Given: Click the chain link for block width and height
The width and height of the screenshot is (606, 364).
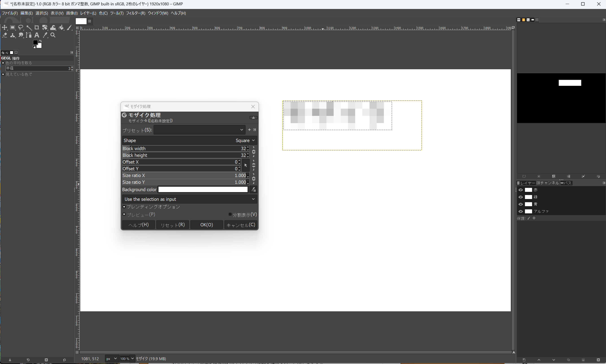Looking at the screenshot, I should [x=254, y=152].
